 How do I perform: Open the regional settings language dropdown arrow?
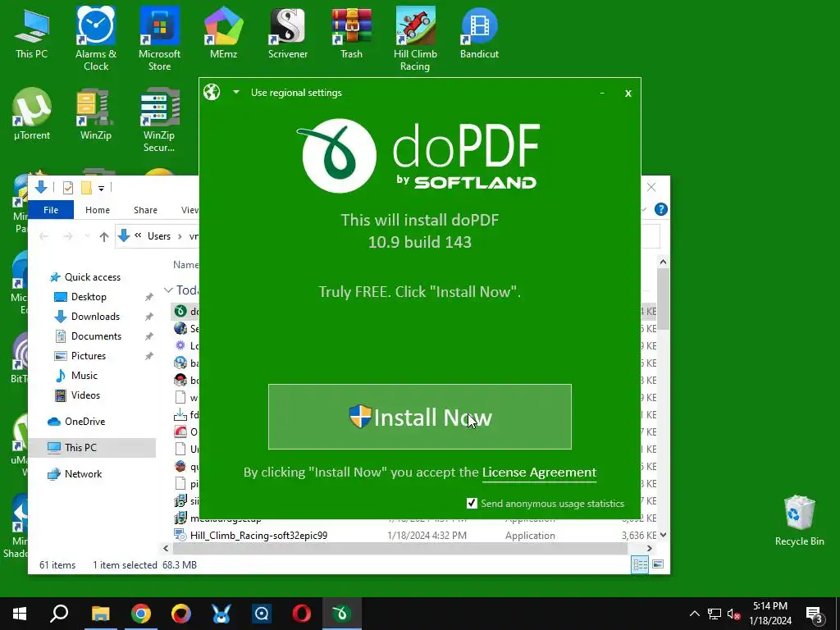click(x=235, y=92)
